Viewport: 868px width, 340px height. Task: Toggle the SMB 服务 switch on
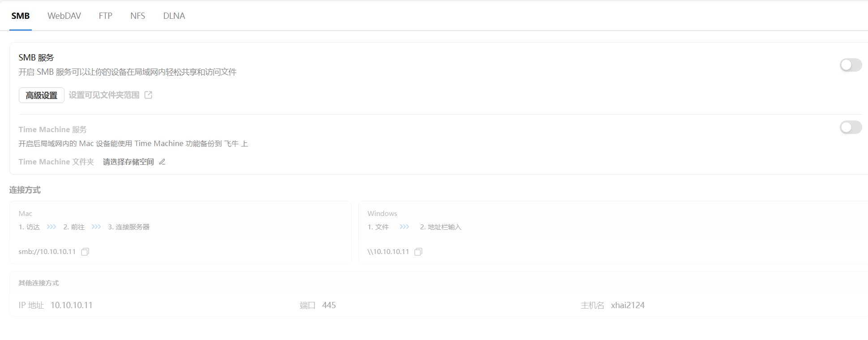pyautogui.click(x=851, y=65)
